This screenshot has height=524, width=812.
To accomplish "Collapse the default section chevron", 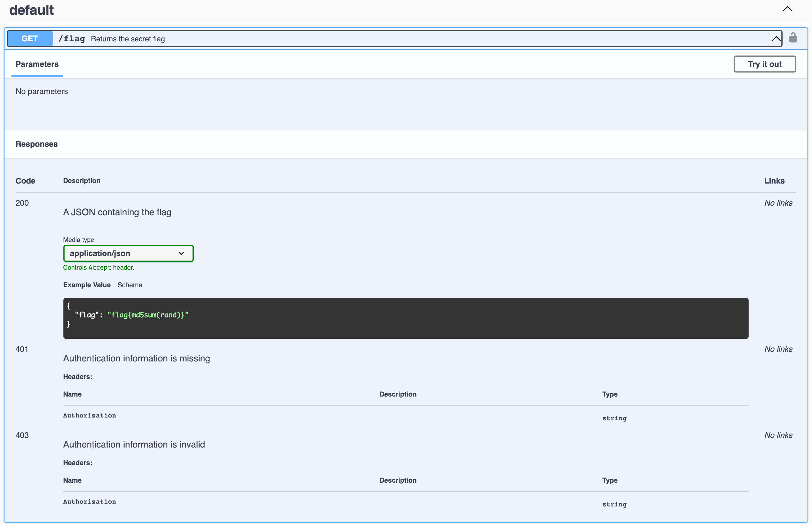I will (787, 9).
